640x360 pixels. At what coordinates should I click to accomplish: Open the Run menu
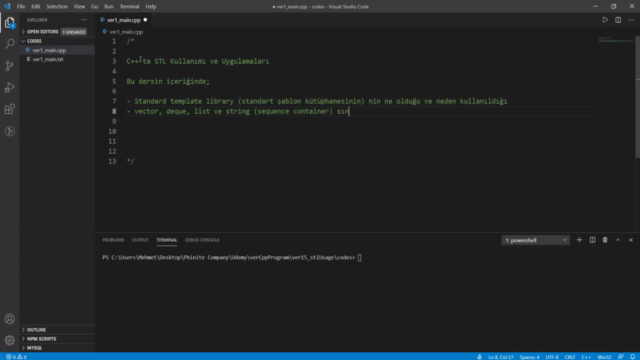(109, 7)
